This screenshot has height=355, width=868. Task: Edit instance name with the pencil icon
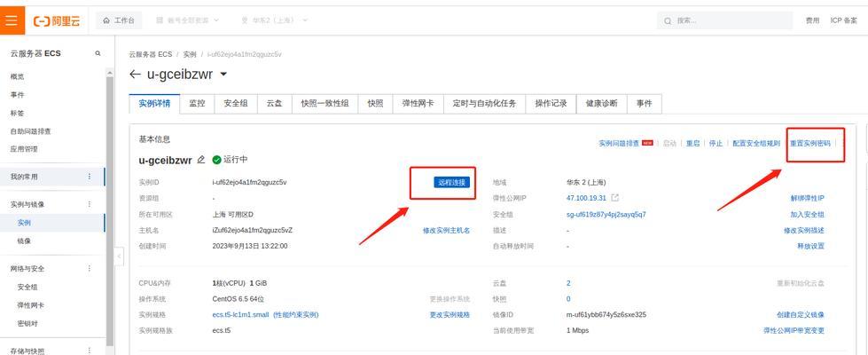(x=201, y=160)
